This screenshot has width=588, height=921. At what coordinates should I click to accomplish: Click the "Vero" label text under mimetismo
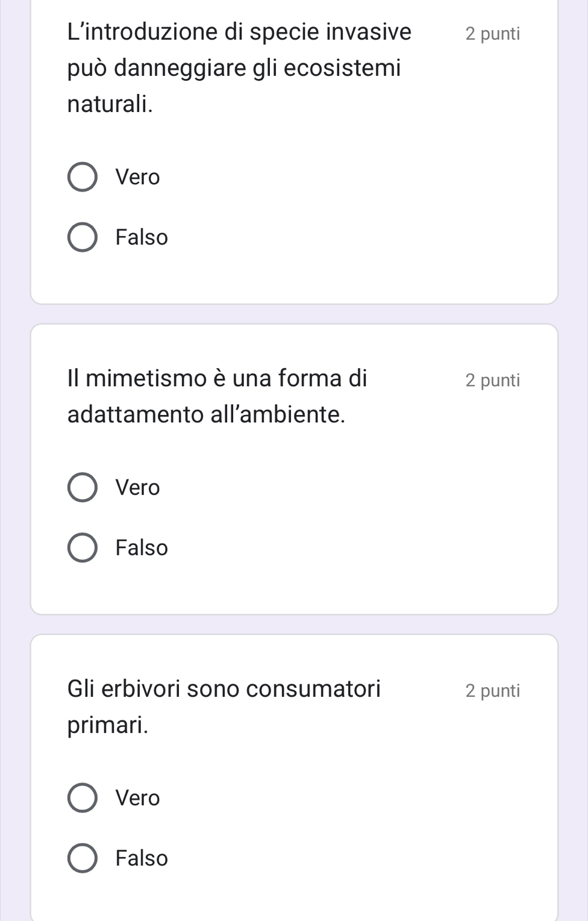pos(138,487)
